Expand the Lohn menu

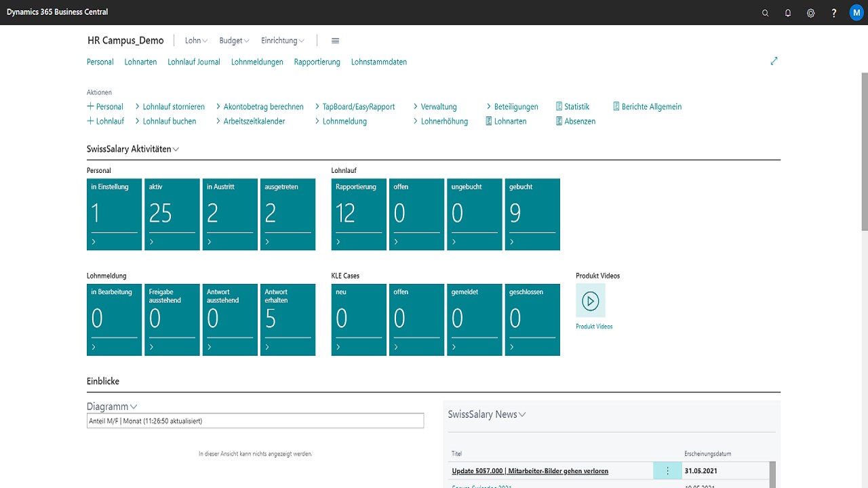(x=196, y=41)
